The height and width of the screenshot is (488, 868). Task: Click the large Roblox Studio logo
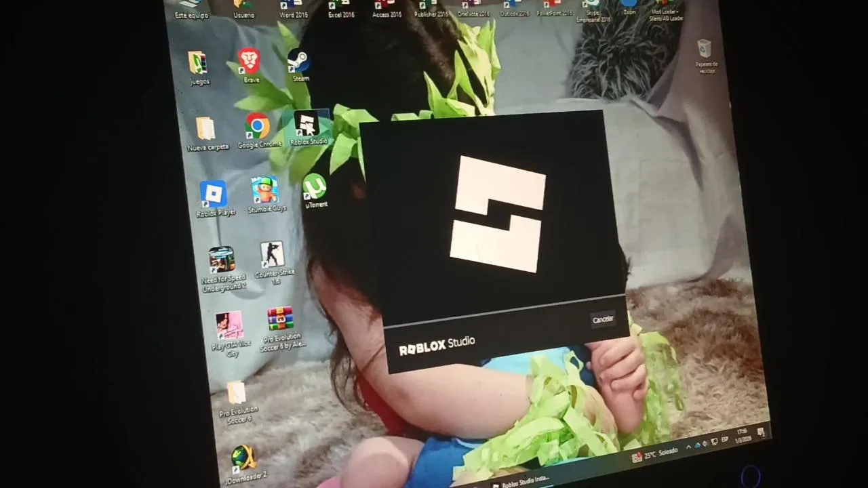click(498, 213)
